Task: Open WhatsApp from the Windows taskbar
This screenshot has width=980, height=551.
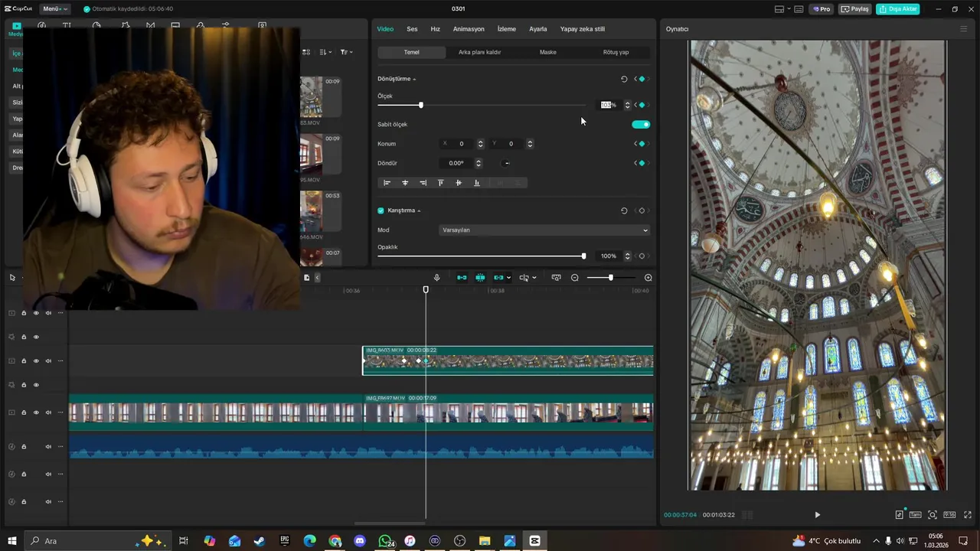Action: 385,541
